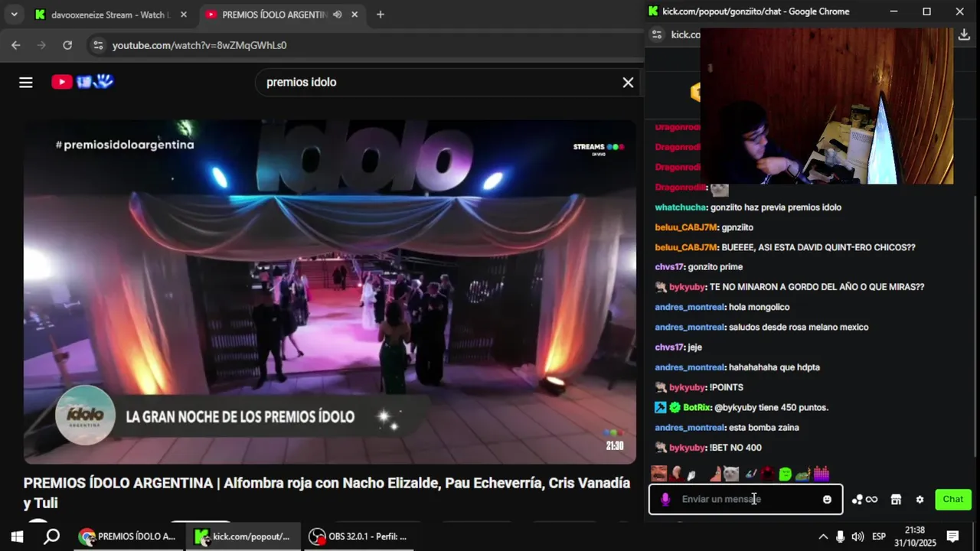Click the purple microphone icon in chat
This screenshot has height=551, width=980.
(x=665, y=499)
